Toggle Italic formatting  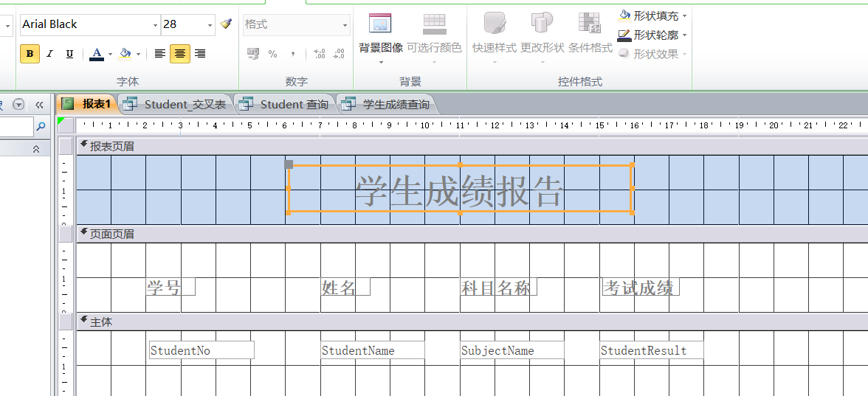point(49,54)
